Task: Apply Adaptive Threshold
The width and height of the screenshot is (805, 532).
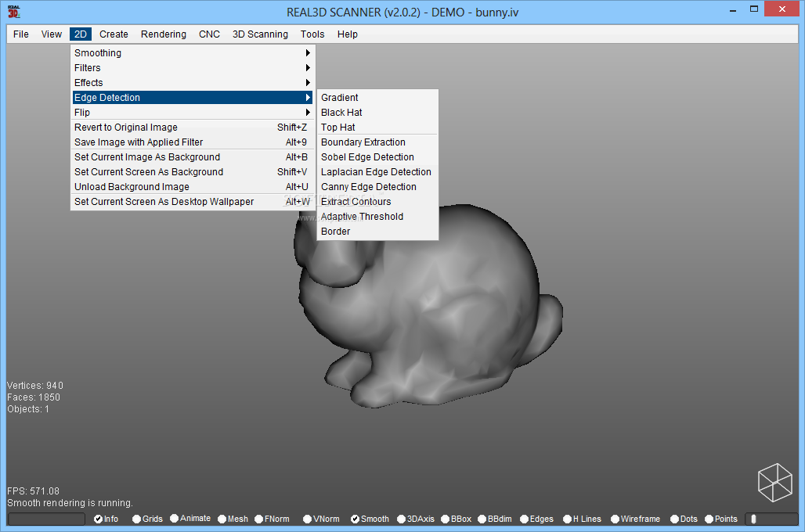Action: click(377, 217)
